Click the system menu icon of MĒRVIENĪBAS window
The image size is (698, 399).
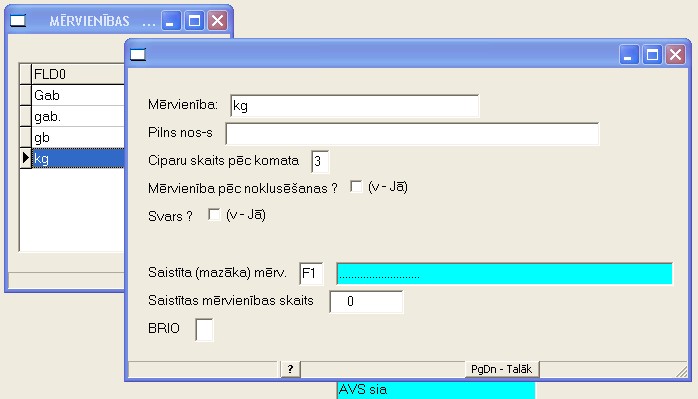tap(18, 20)
